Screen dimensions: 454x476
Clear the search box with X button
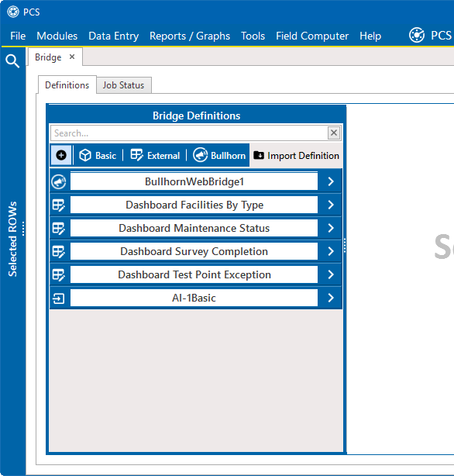[x=334, y=133]
